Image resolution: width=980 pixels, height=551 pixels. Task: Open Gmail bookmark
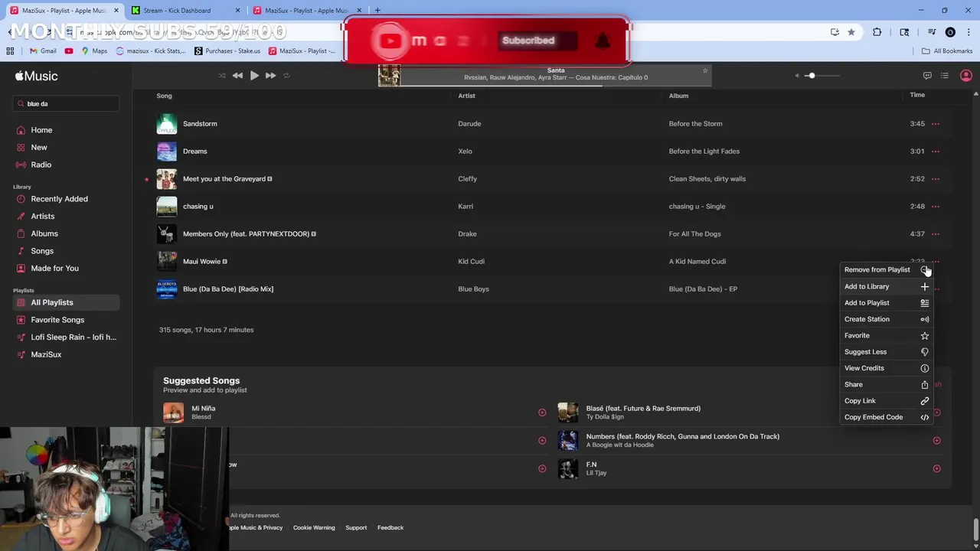(x=43, y=51)
